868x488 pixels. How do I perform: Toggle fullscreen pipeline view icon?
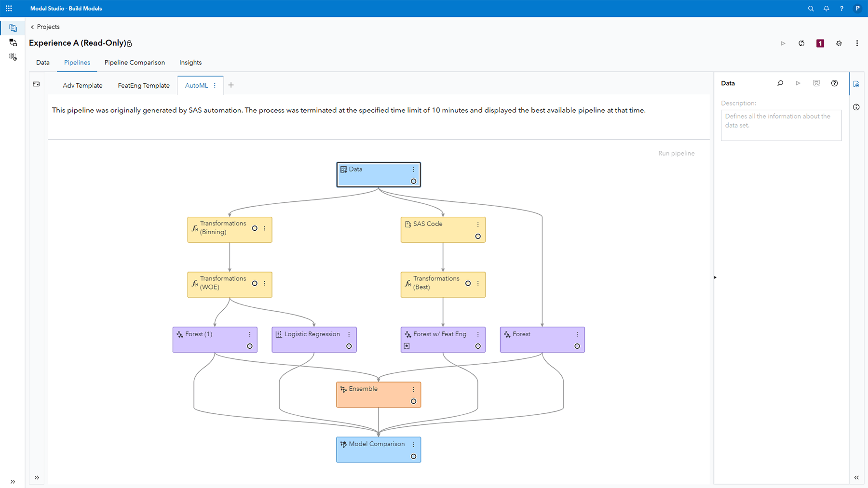tap(36, 83)
